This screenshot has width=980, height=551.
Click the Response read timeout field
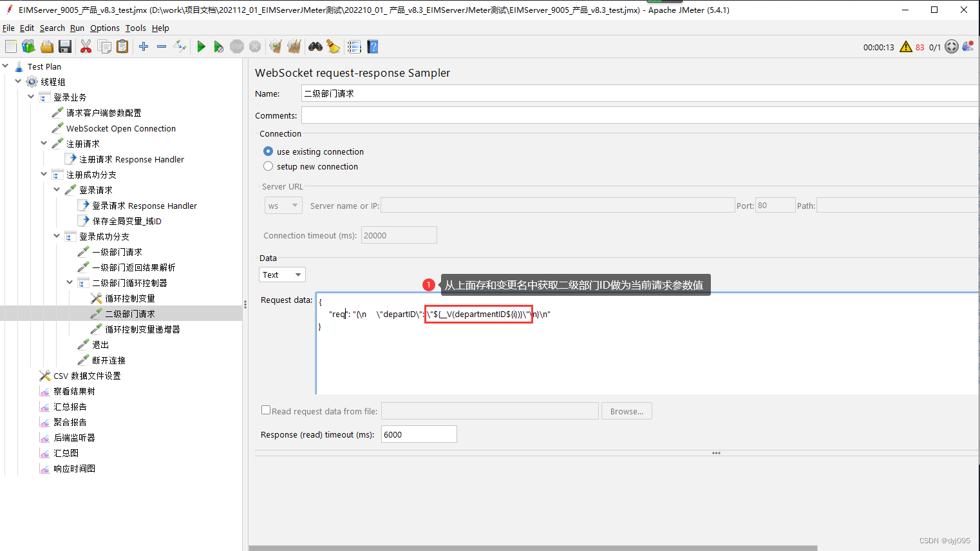(x=419, y=434)
